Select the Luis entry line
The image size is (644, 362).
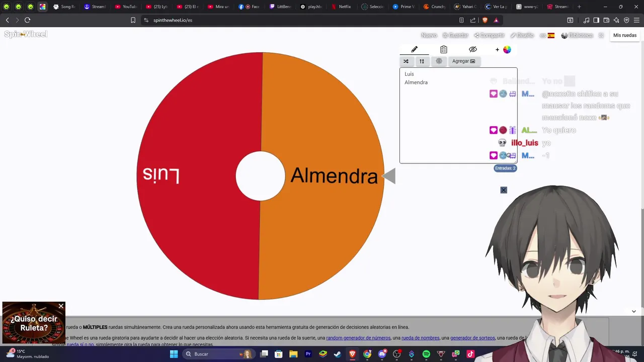409,74
